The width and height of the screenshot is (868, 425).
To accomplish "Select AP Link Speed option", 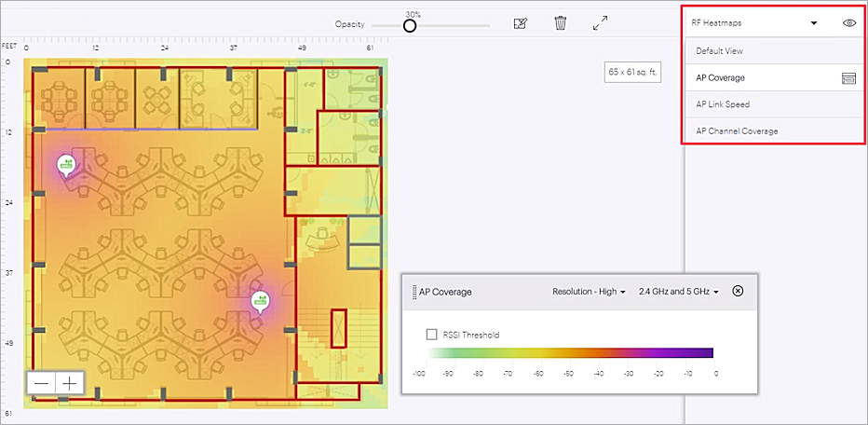I will pos(774,104).
